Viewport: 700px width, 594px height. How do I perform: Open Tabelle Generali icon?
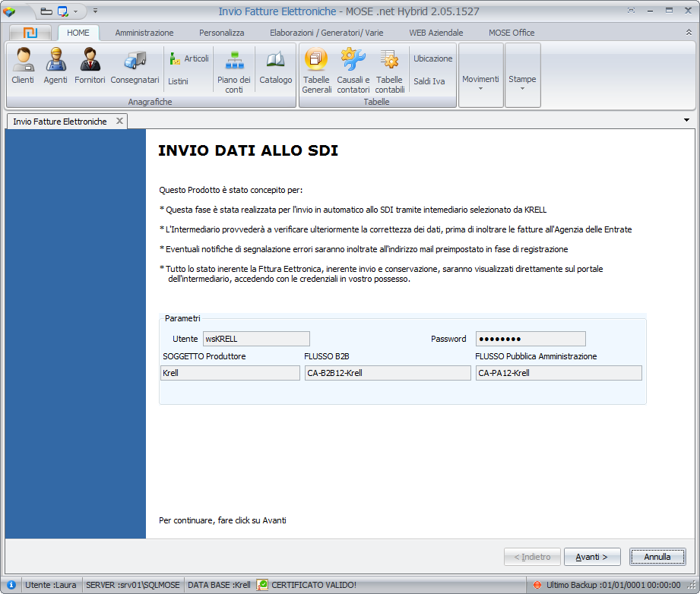[x=316, y=71]
